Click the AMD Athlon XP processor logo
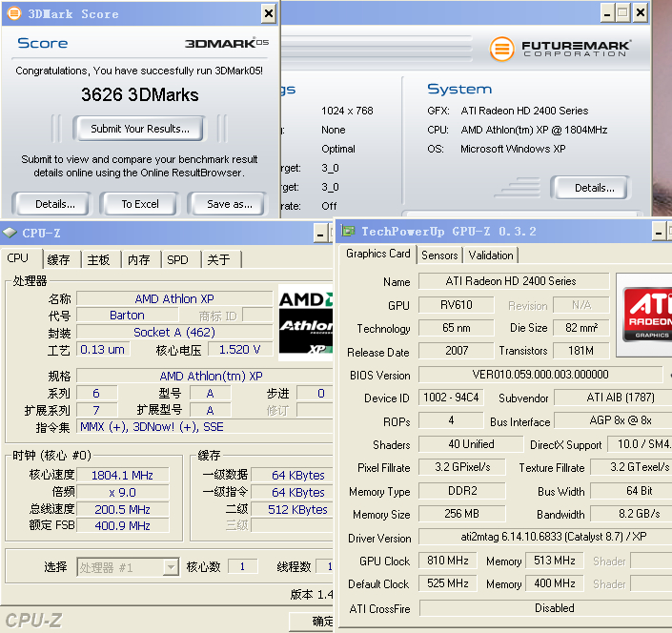This screenshot has height=633, width=672. coord(303,322)
